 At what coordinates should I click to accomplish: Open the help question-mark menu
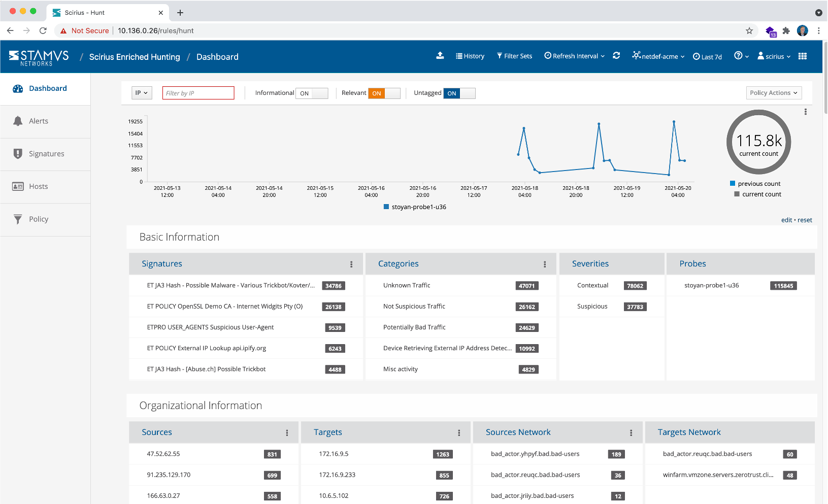point(741,56)
